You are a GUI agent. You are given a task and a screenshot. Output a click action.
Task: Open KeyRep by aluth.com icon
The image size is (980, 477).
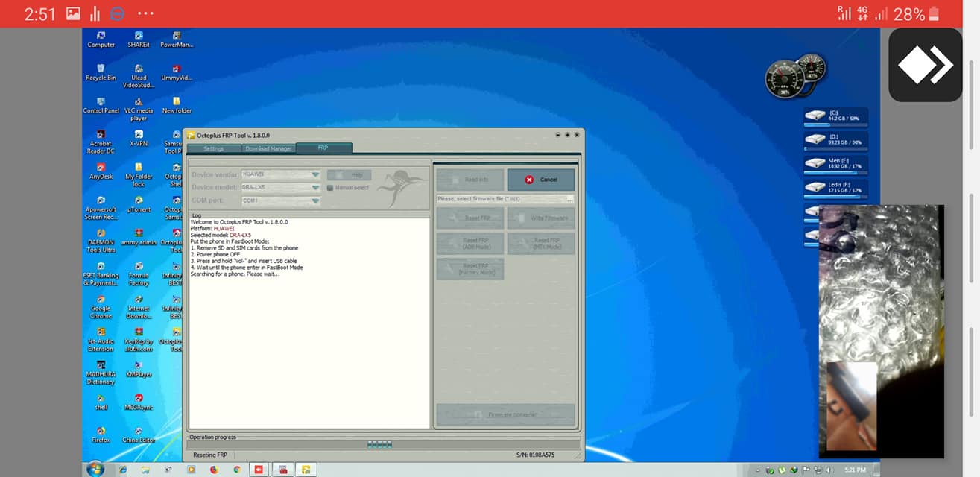(139, 339)
